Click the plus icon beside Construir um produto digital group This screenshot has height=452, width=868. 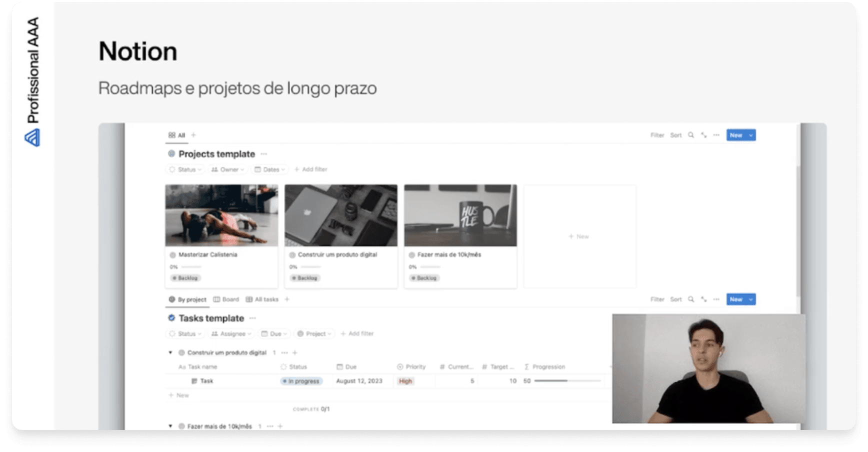[x=295, y=352]
